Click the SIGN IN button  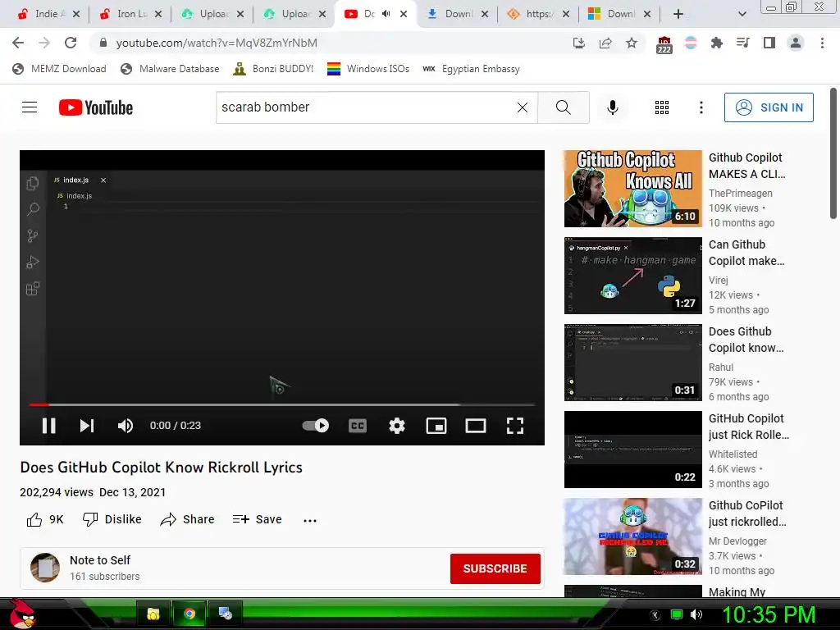click(768, 107)
